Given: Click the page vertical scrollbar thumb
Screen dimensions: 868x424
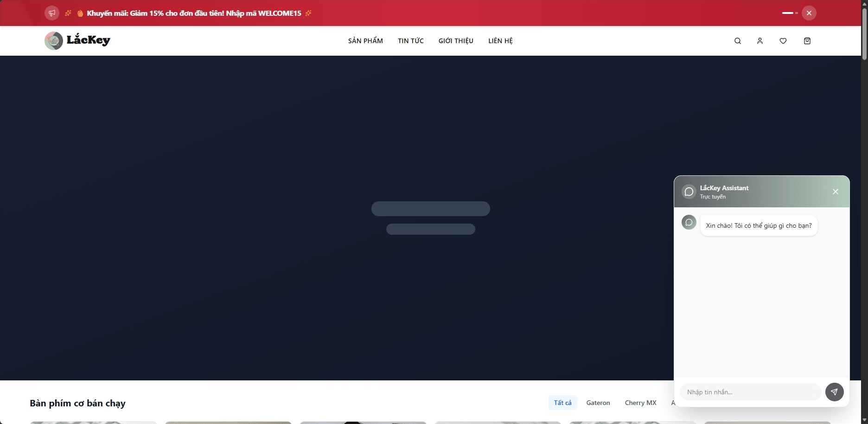Looking at the screenshot, I should (864, 33).
